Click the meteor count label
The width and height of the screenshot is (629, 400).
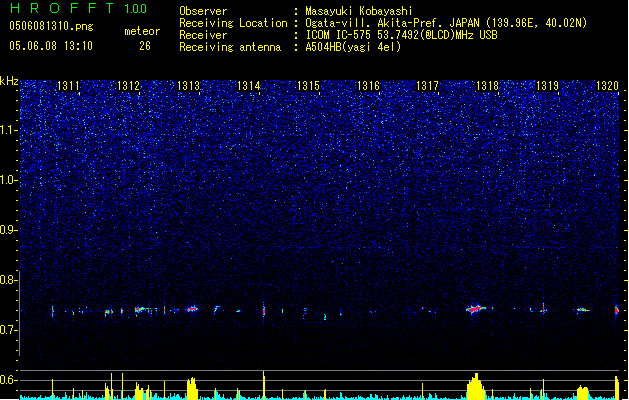pos(142,31)
